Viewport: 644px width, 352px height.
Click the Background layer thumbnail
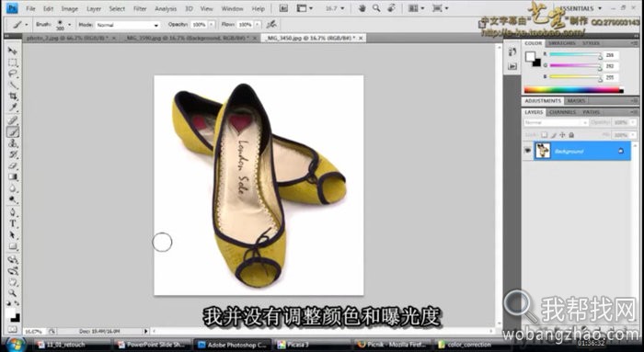click(x=543, y=151)
